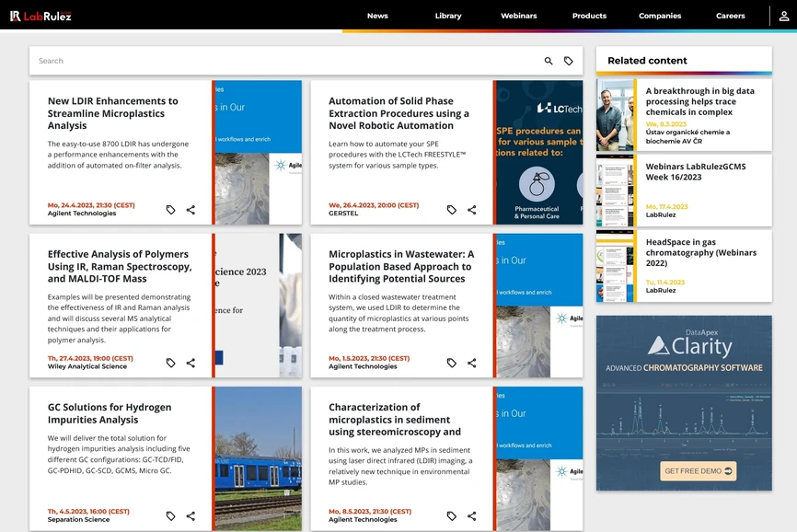This screenshot has width=797, height=532.
Task: Open the Library menu
Action: [448, 16]
